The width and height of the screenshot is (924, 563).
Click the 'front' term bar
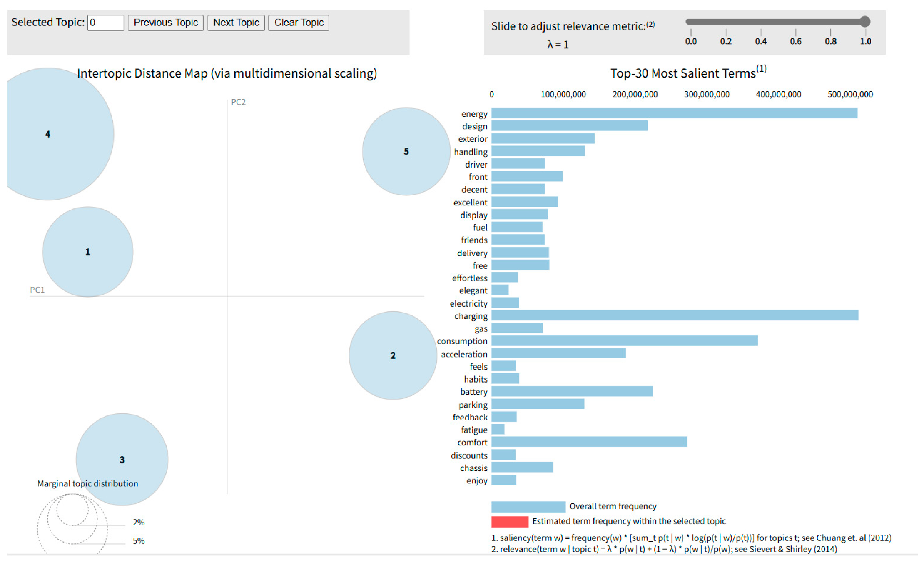click(527, 176)
